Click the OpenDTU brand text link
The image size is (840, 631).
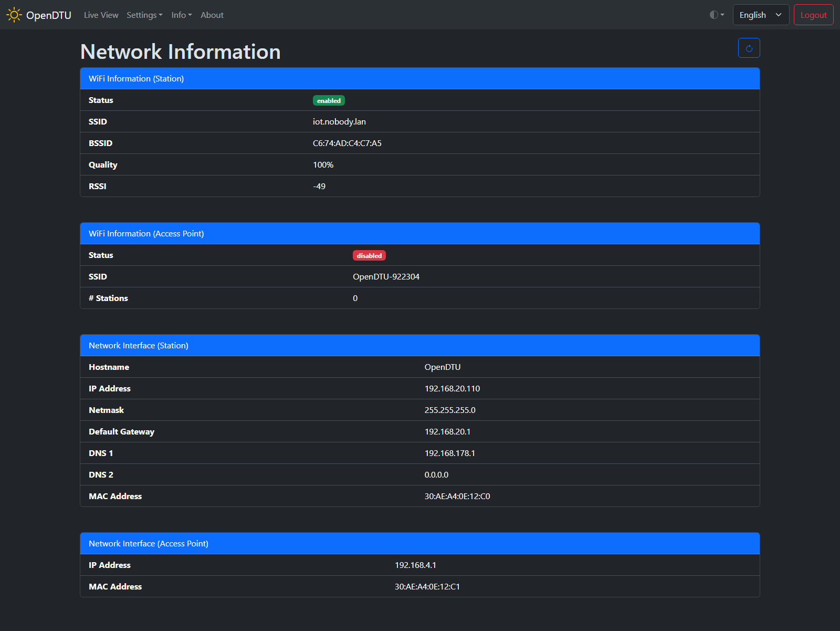coord(49,15)
